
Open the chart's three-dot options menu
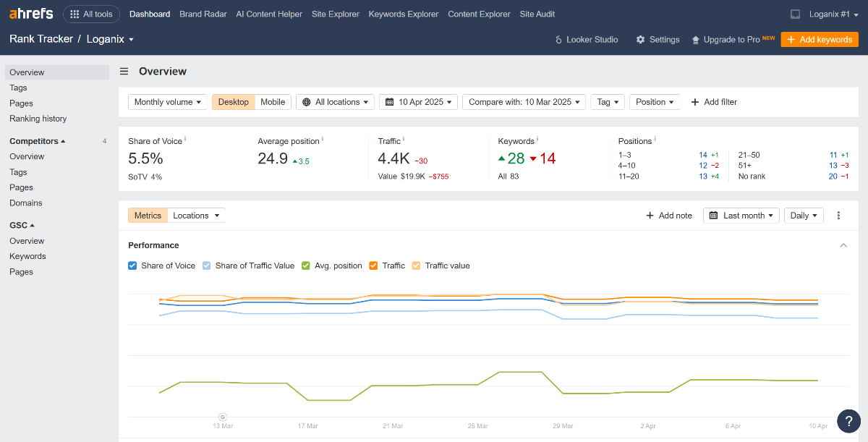pyautogui.click(x=839, y=216)
